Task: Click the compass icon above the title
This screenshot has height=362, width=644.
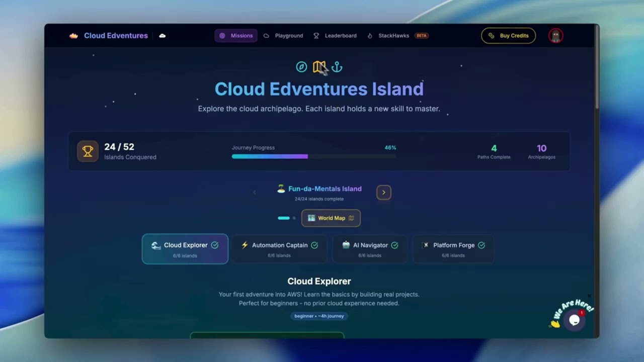Action: (301, 67)
